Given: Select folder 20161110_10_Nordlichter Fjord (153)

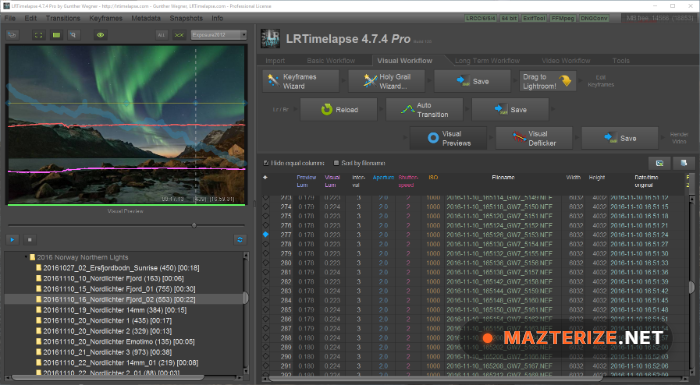Looking at the screenshot, I should (110, 278).
